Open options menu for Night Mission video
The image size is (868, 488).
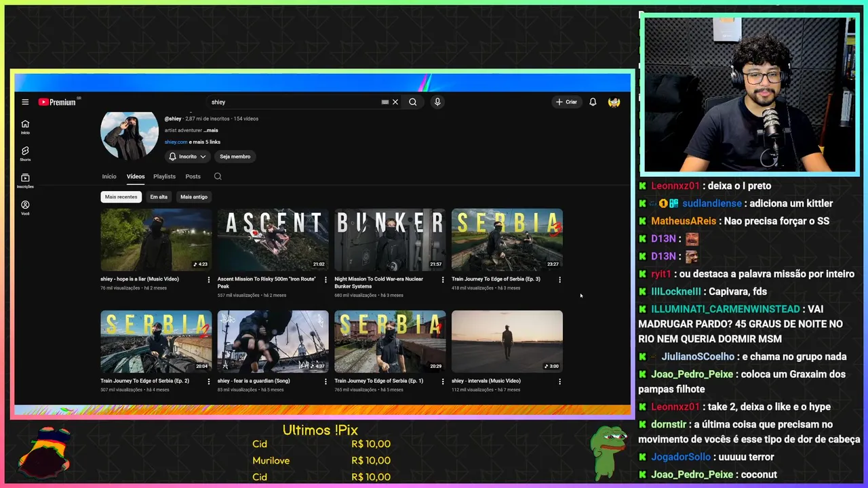click(x=443, y=279)
